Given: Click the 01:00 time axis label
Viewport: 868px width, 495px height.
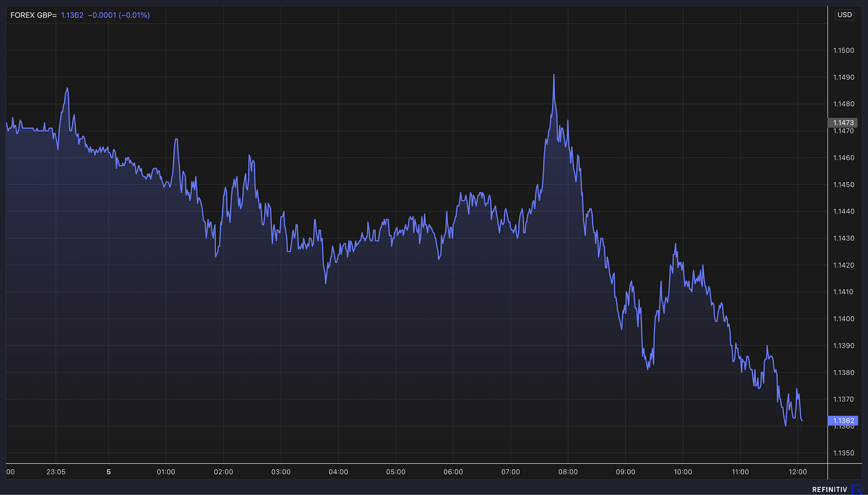Looking at the screenshot, I should (x=166, y=472).
